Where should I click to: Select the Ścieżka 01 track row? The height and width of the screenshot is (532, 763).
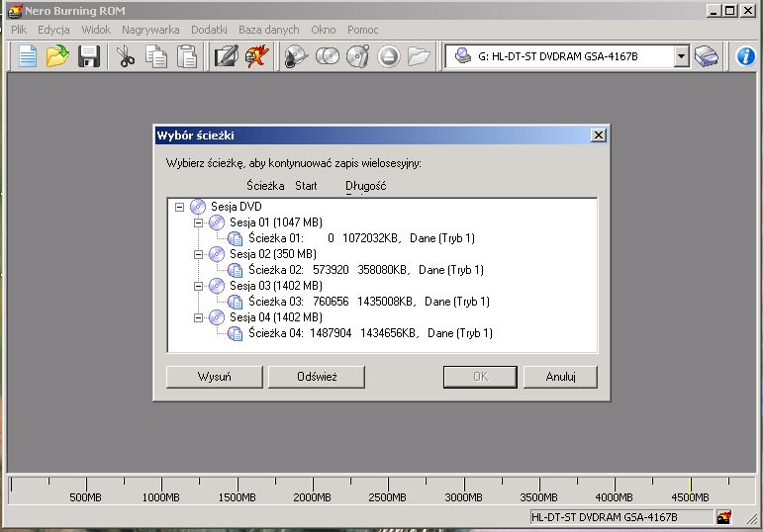point(361,238)
